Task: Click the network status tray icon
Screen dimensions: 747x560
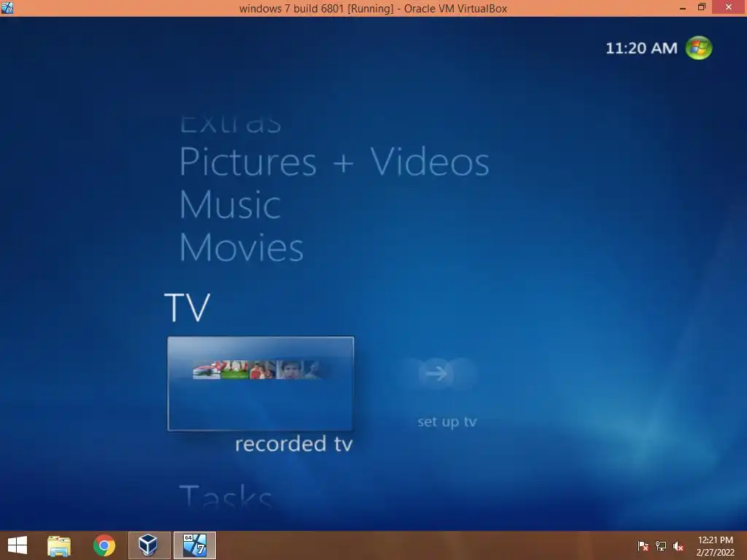Action: (x=661, y=546)
